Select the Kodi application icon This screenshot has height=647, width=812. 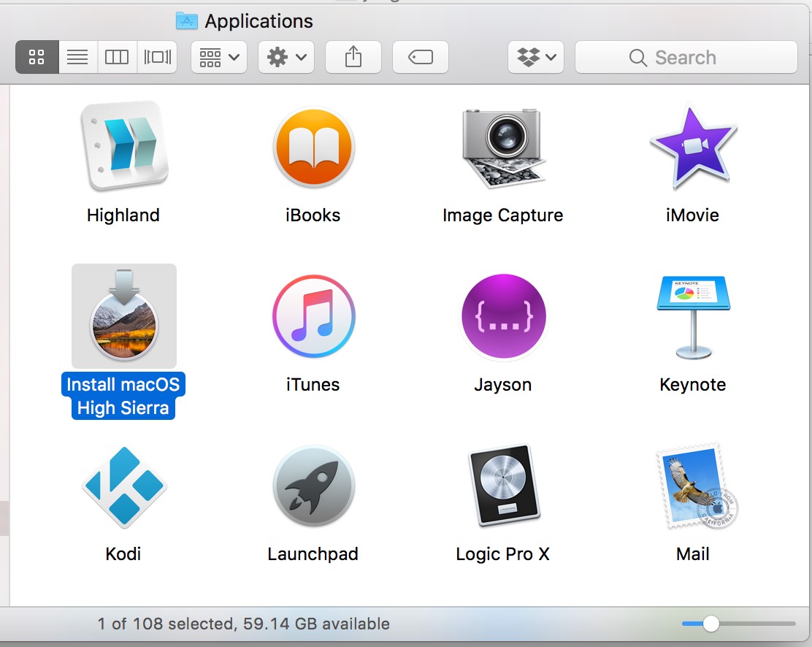[x=123, y=486]
